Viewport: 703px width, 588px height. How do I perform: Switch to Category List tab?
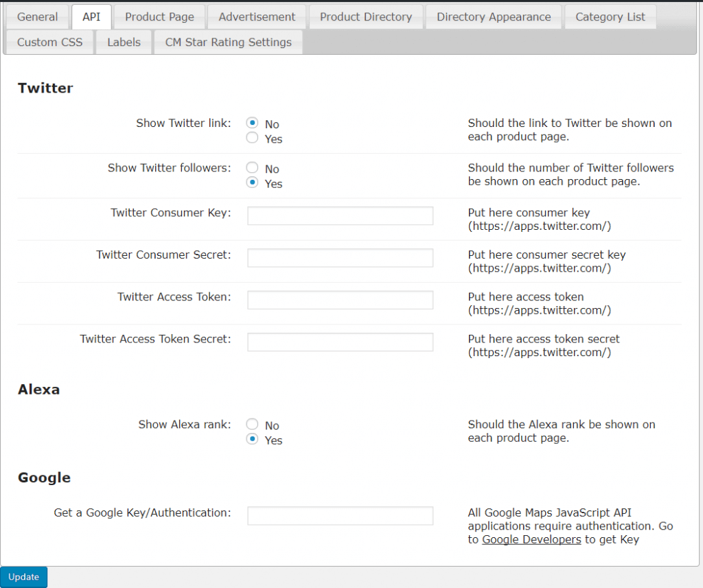pos(610,17)
